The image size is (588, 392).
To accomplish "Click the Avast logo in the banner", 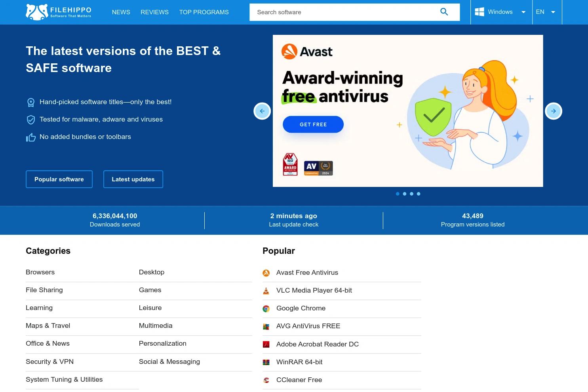I will click(x=307, y=51).
